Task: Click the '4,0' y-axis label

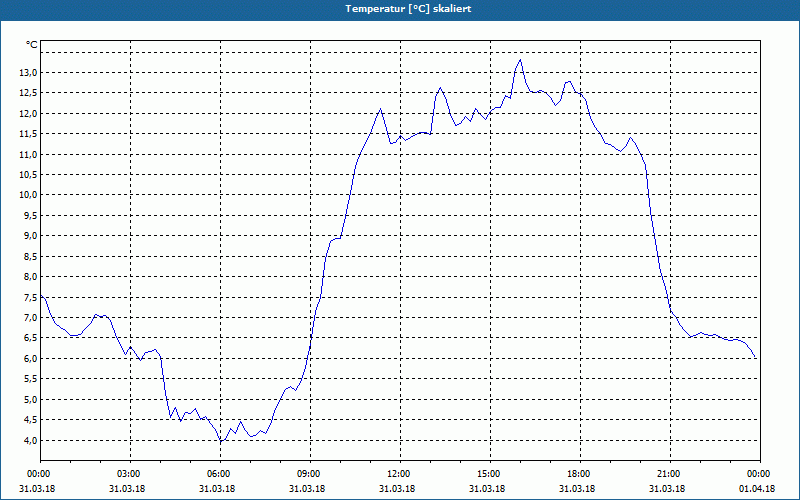Action: (x=30, y=440)
